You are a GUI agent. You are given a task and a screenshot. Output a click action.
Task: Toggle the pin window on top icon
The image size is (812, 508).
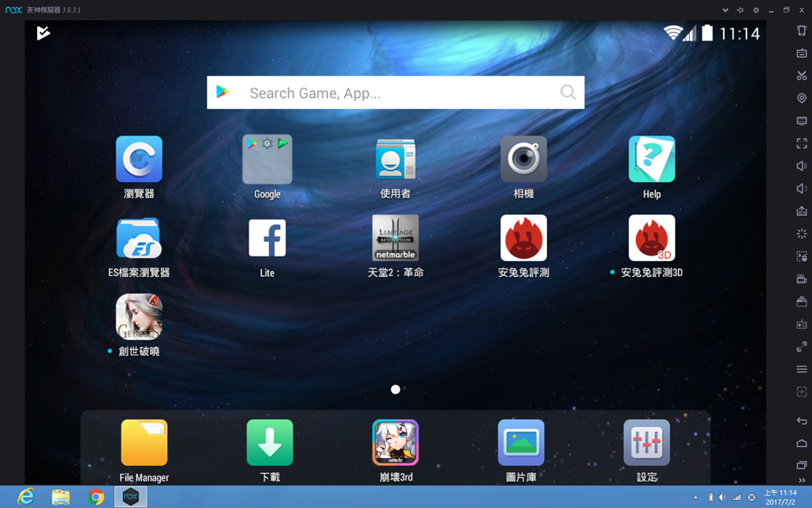740,10
